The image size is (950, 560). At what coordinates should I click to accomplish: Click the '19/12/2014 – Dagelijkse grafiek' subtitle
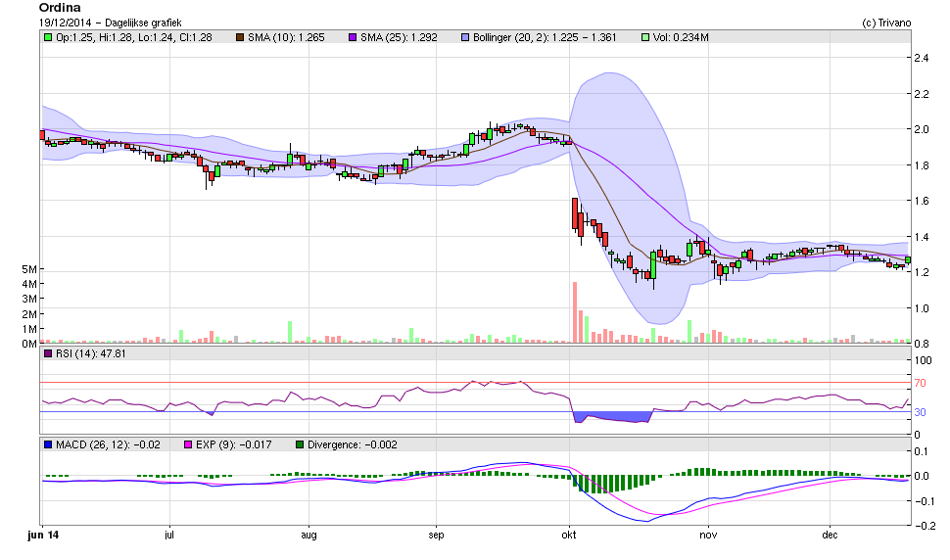click(x=111, y=23)
